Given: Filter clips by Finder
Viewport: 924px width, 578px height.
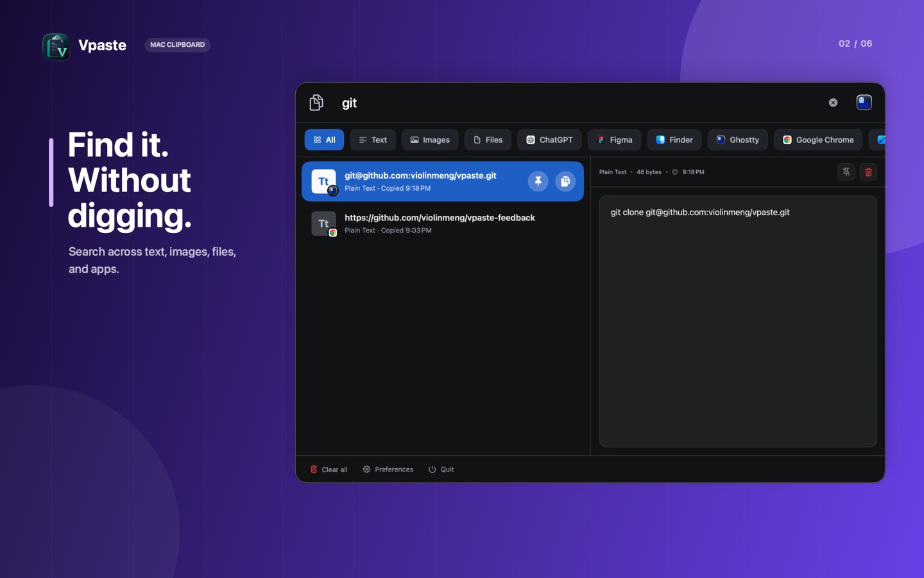Looking at the screenshot, I should tap(674, 140).
